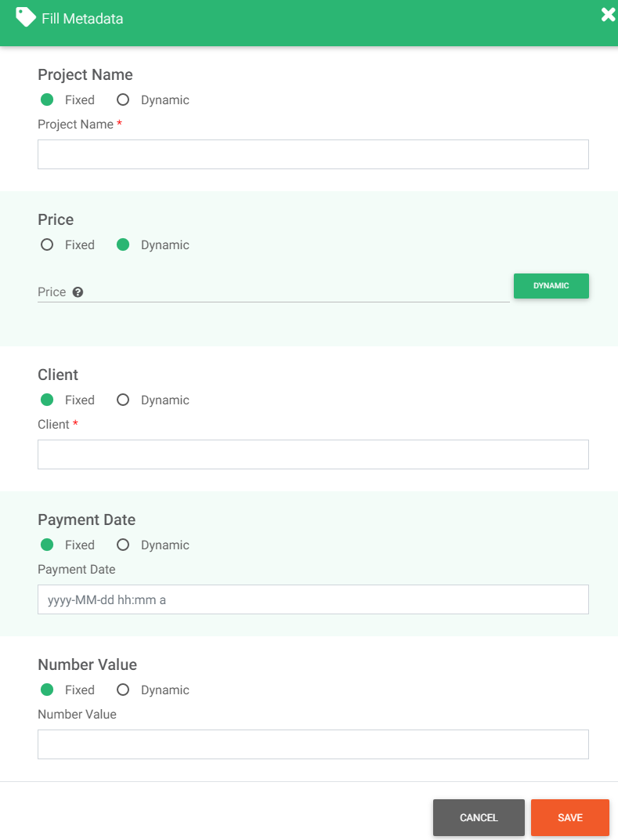Save the metadata form
This screenshot has width=618, height=840.
point(569,817)
